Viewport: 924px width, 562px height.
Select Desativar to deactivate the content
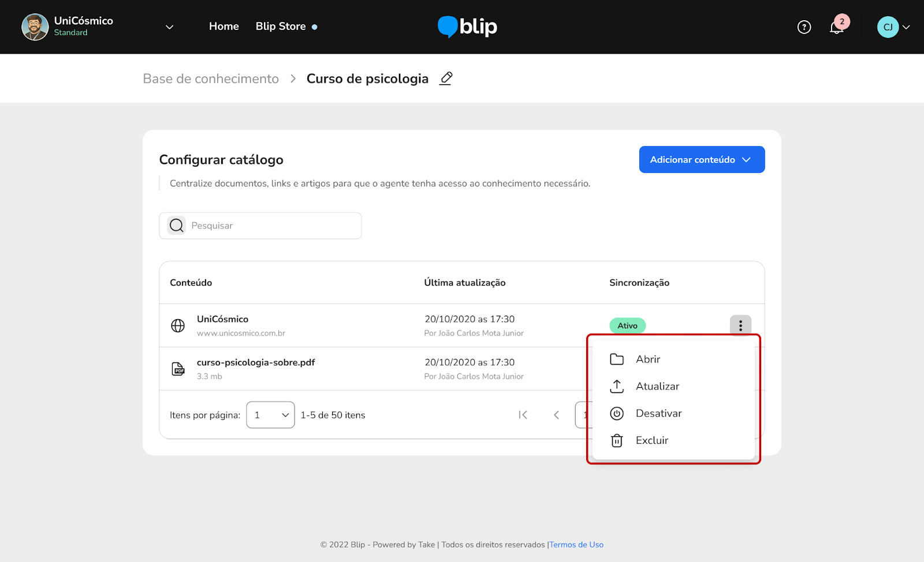pyautogui.click(x=658, y=414)
